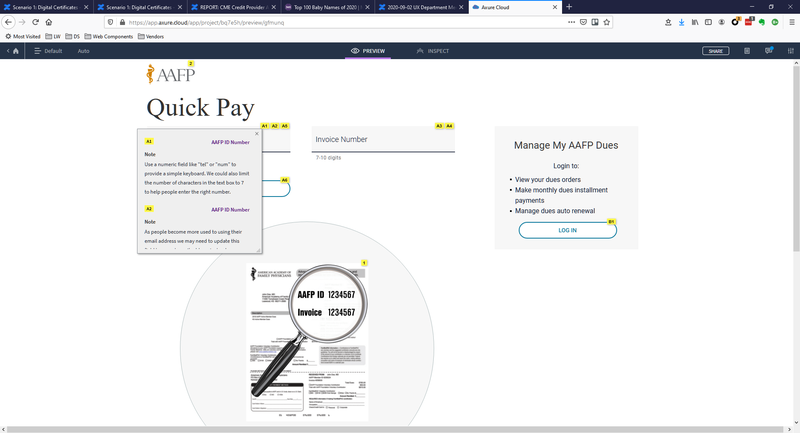Click the green circular extension icon
Screen dimensions: 800x433
(x=775, y=22)
